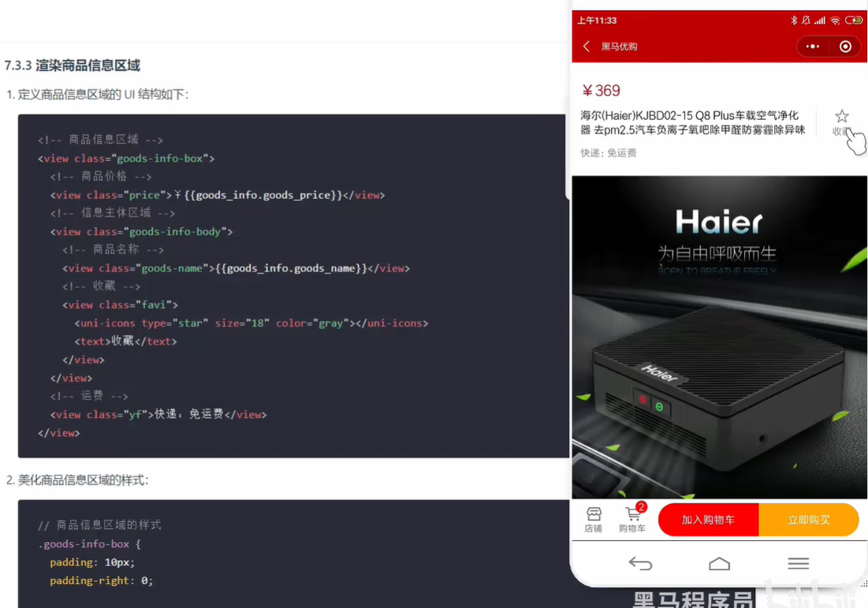This screenshot has height=608, width=868.
Task: Click the 信息主体区域 comment line
Action: 113,213
